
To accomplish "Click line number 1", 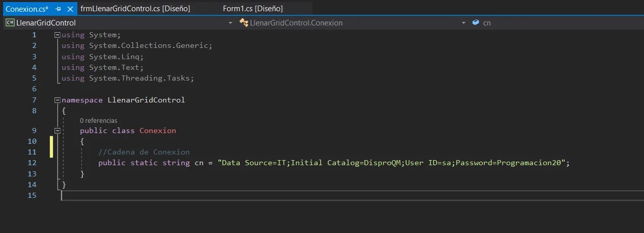I will (34, 35).
